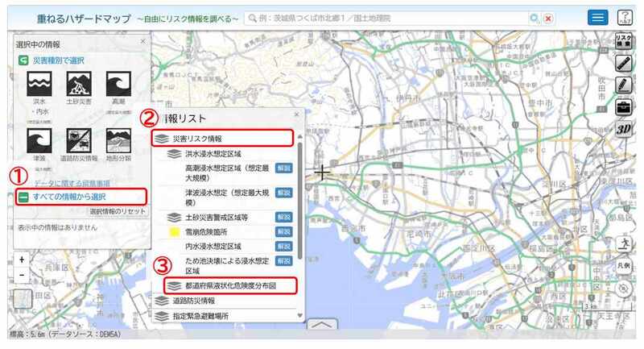Select the 内水浸水想定区域 layer
644x349 pixels.
pos(213,246)
